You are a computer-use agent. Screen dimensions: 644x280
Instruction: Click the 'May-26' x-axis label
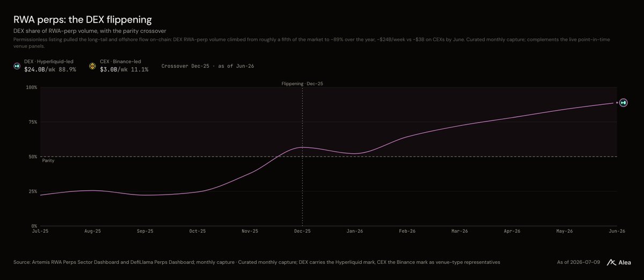coord(564,231)
